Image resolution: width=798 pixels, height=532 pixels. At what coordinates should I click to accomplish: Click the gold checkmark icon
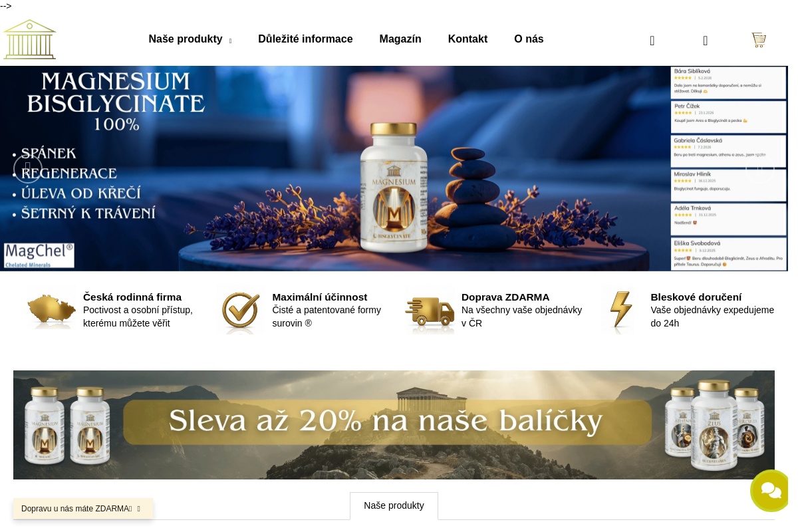tap(240, 310)
